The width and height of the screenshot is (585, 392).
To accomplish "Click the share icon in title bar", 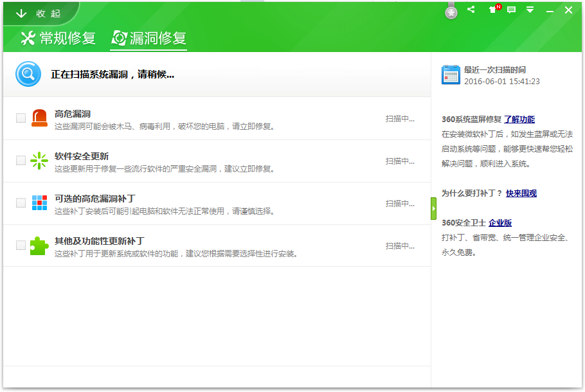I will [x=471, y=10].
